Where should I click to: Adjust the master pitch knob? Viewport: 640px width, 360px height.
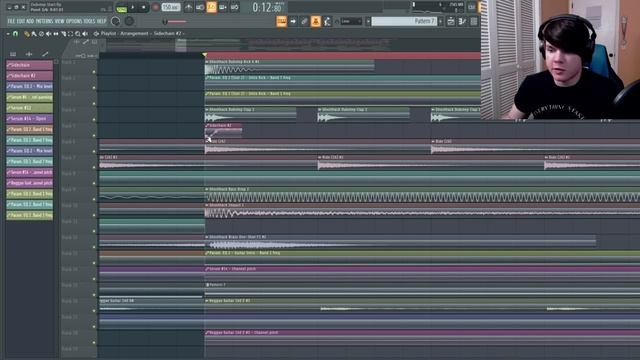129,21
